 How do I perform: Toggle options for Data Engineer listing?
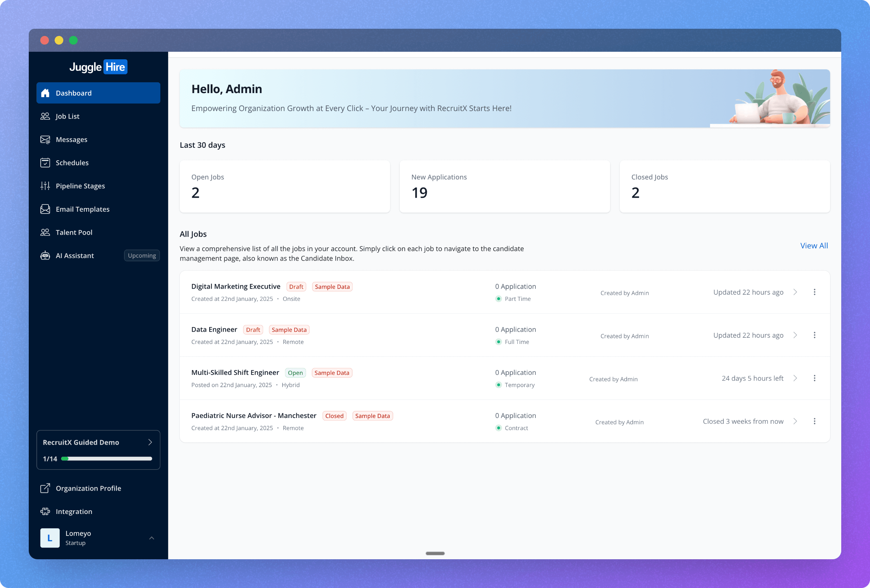[815, 335]
